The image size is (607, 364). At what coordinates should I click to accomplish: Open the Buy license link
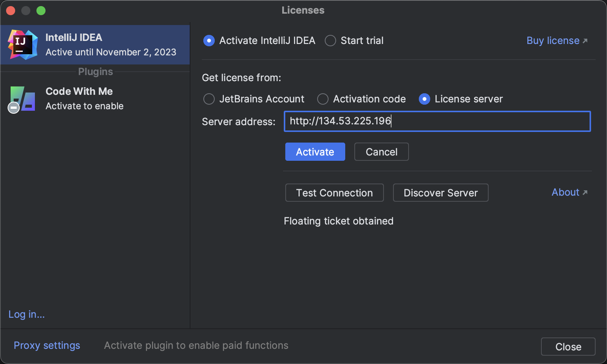pyautogui.click(x=557, y=41)
